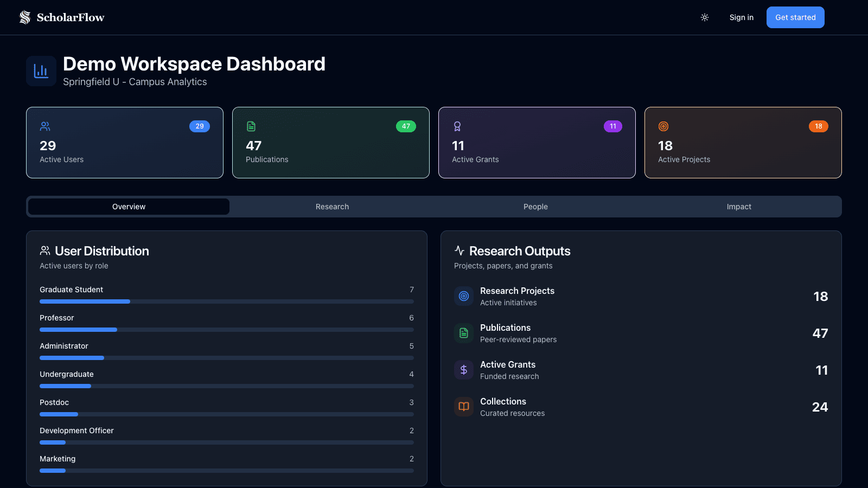
Task: Click the green 47 badge
Action: click(406, 126)
